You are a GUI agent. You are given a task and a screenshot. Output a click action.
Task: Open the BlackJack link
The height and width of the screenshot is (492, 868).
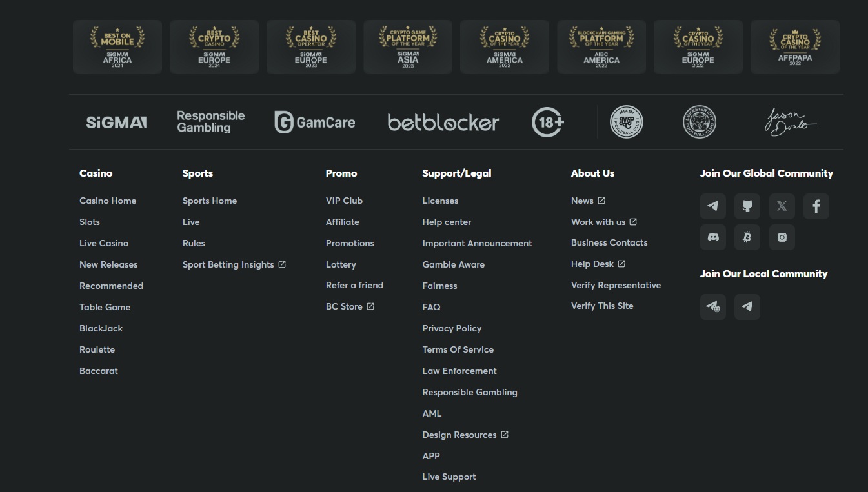[x=101, y=328]
